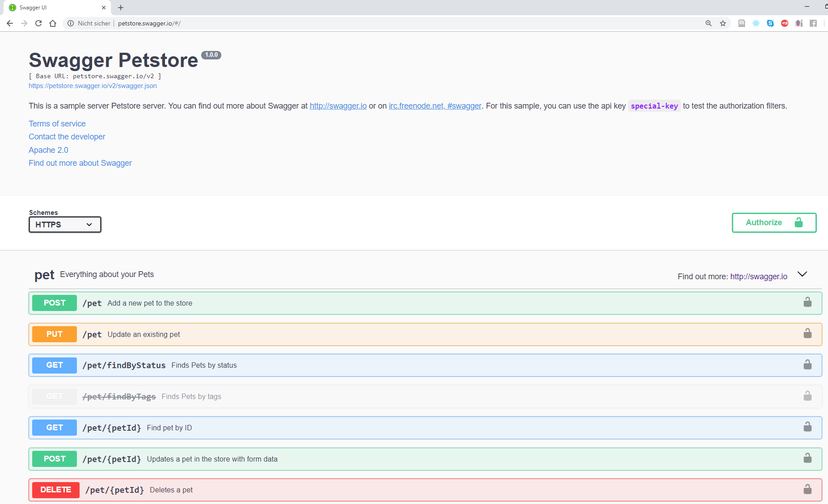Click the lock icon on DELETE /pet/{petId} row
Viewport: 828px width, 504px height.
[x=807, y=489]
